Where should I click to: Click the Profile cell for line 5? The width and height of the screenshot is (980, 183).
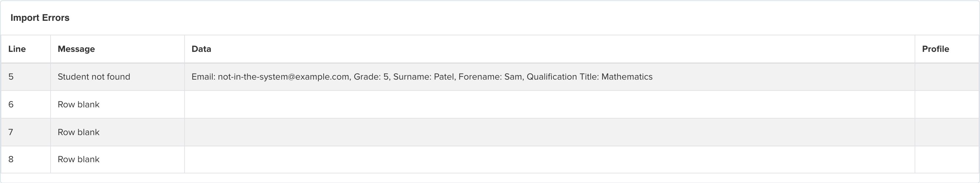(947, 77)
